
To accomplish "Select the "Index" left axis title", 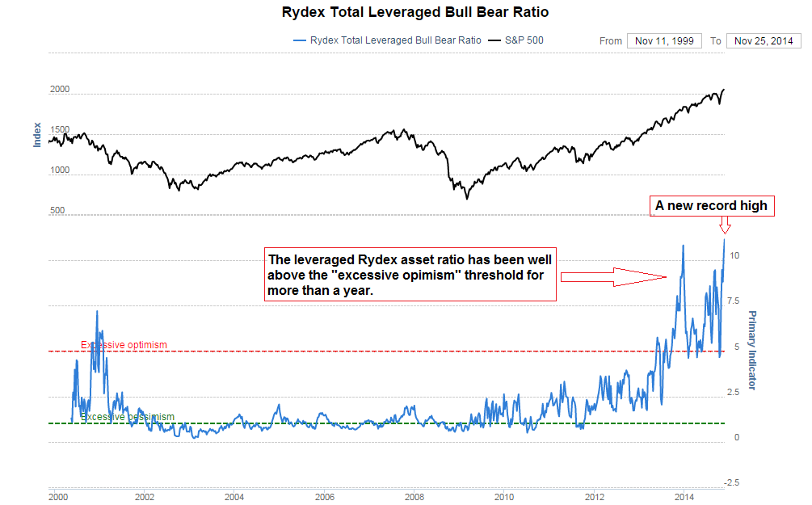I will 37,135.
